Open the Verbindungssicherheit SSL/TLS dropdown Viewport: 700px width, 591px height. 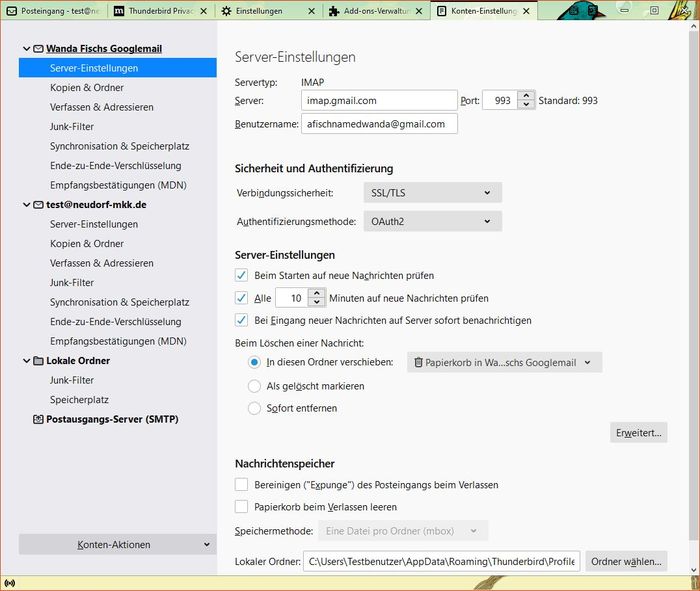pos(431,192)
